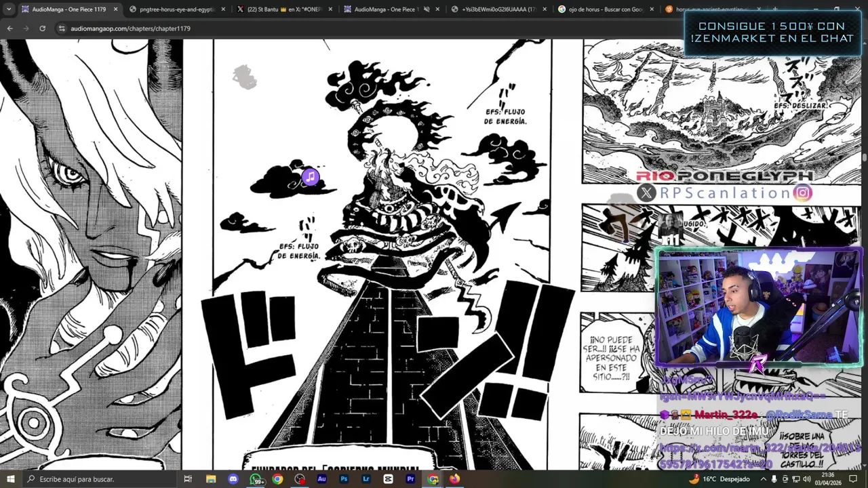
Task: Open Task View in the taskbar
Action: tap(188, 479)
